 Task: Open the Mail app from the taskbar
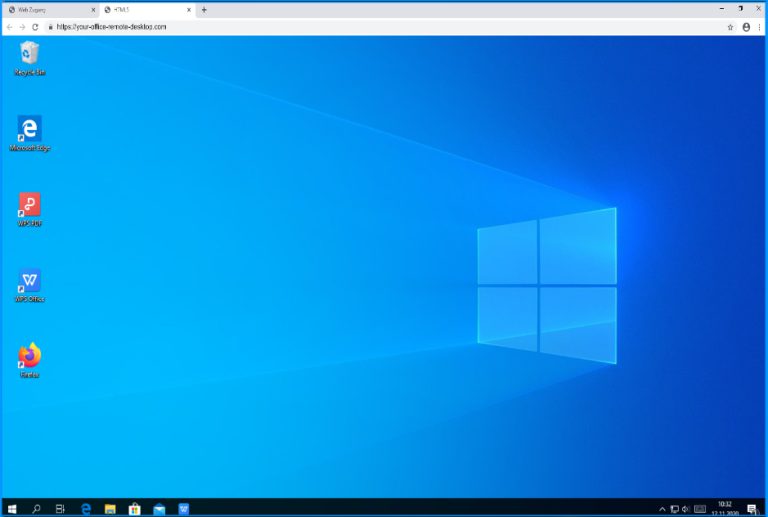pyautogui.click(x=159, y=509)
